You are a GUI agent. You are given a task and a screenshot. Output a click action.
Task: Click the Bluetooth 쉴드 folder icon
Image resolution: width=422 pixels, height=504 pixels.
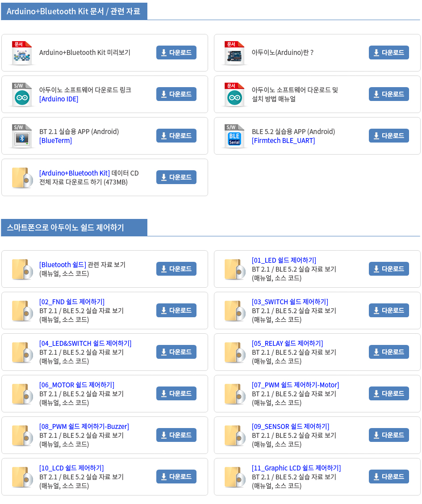tap(22, 269)
